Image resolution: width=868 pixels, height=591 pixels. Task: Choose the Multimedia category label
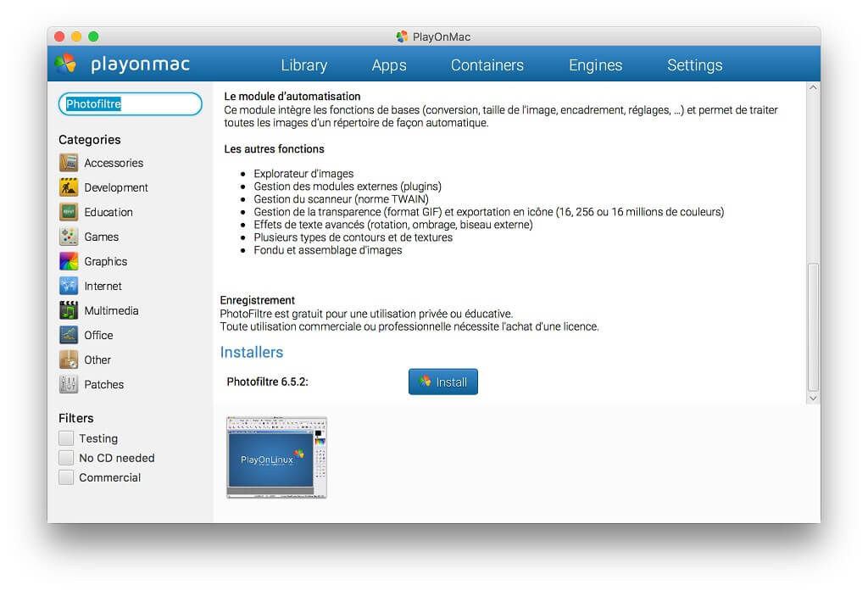pyautogui.click(x=111, y=310)
